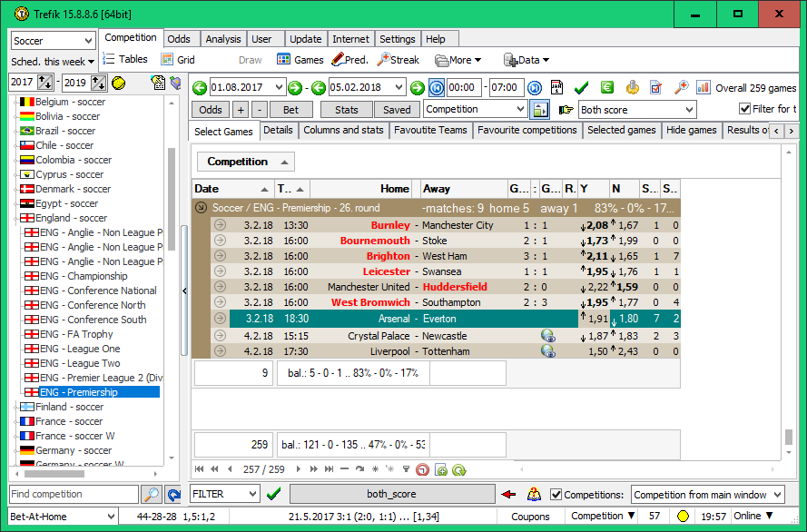Click the both_score filter button
807x532 pixels.
pyautogui.click(x=392, y=494)
